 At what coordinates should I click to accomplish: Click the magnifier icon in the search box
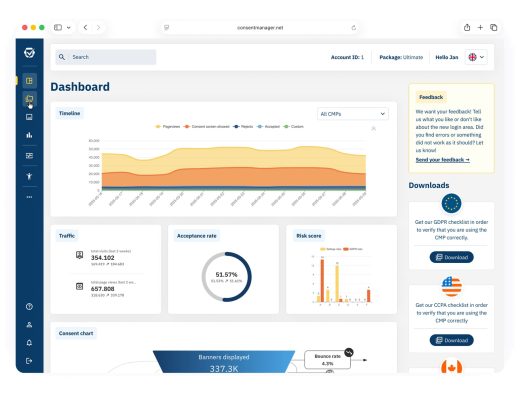pyautogui.click(x=62, y=57)
